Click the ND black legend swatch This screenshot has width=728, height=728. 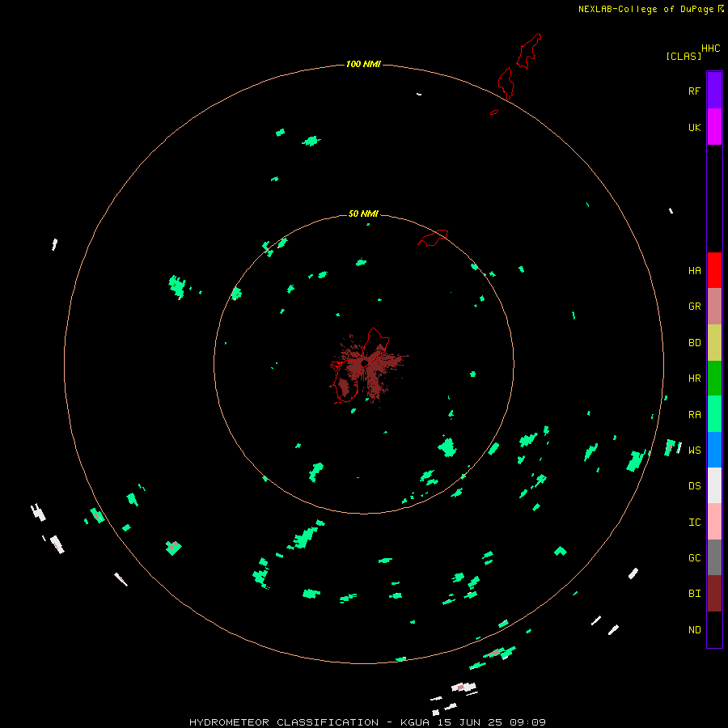pos(714,629)
